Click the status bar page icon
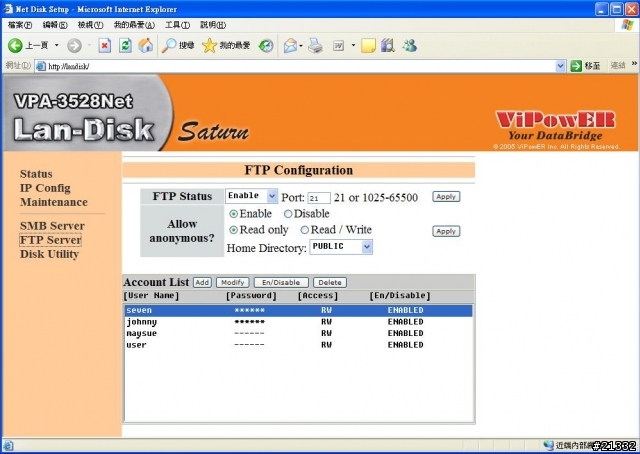The height and width of the screenshot is (454, 640). click(x=8, y=446)
